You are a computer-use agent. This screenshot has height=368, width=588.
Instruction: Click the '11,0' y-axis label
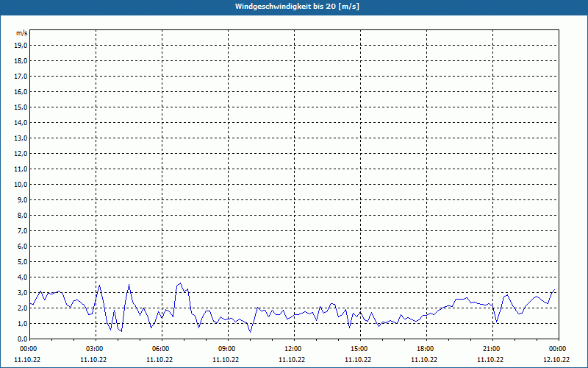click(22, 169)
